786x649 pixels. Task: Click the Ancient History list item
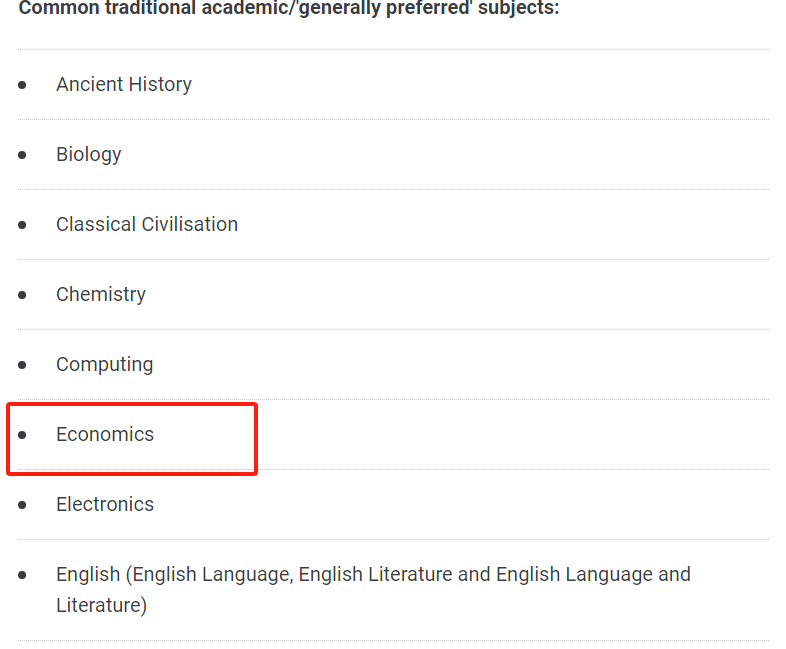click(124, 84)
